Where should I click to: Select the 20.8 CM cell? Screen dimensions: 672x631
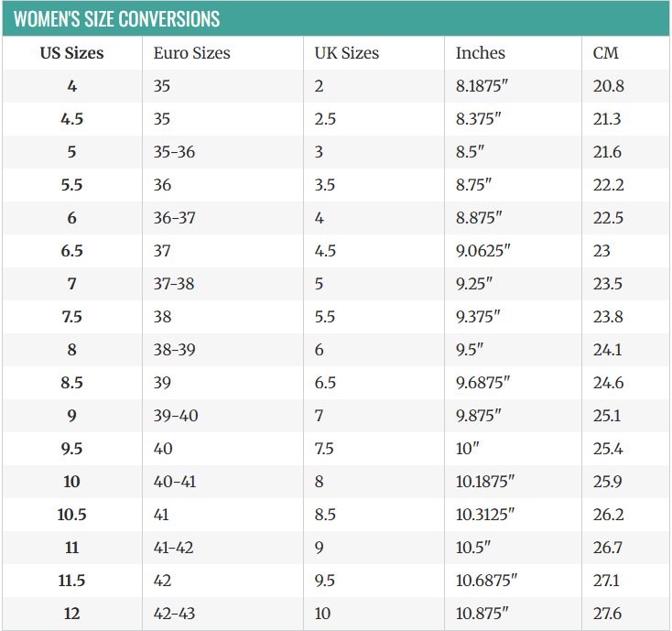609,86
